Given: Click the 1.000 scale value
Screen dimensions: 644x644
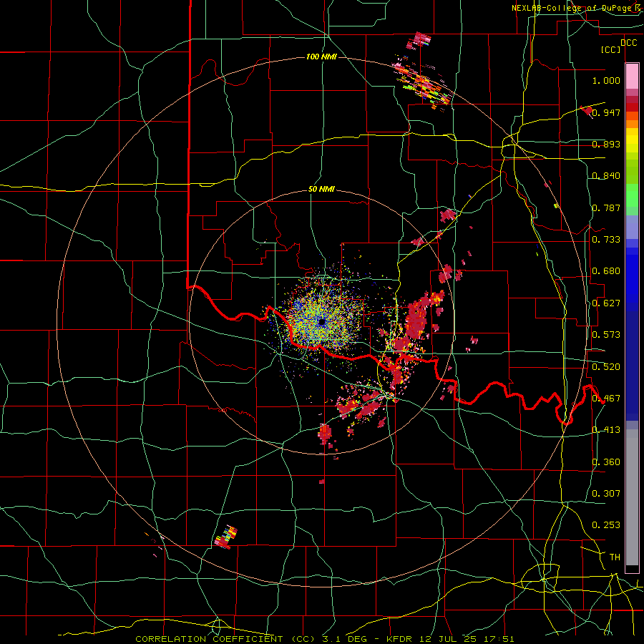Looking at the screenshot, I should tap(606, 80).
